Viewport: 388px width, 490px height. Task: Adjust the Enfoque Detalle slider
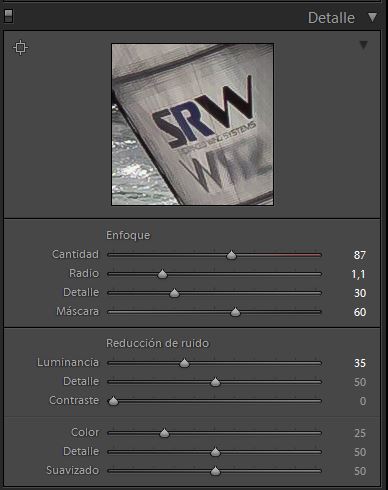174,293
